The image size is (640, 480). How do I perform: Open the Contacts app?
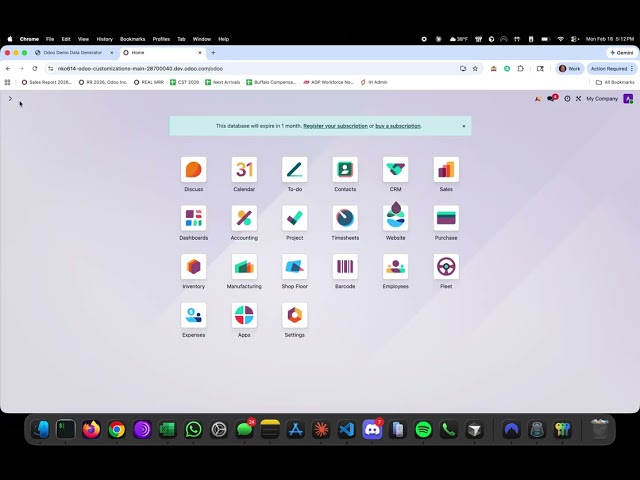[345, 169]
